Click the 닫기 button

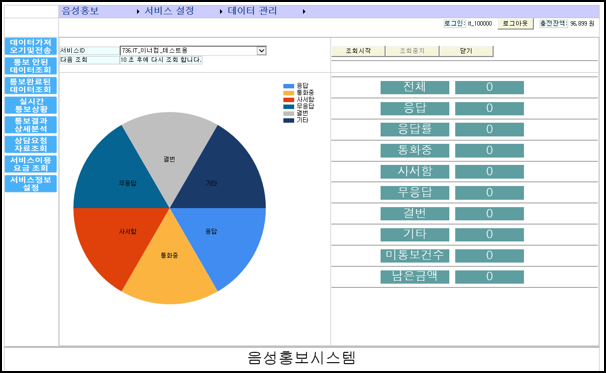tap(466, 51)
